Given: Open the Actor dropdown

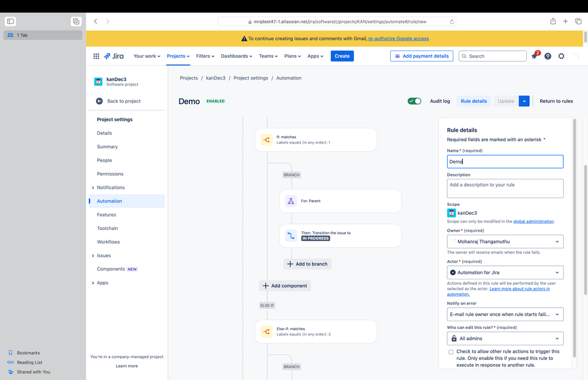Looking at the screenshot, I should tap(505, 272).
